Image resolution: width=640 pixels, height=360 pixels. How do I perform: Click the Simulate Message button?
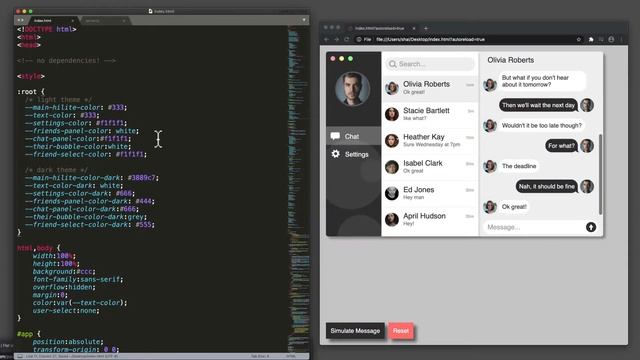355,331
